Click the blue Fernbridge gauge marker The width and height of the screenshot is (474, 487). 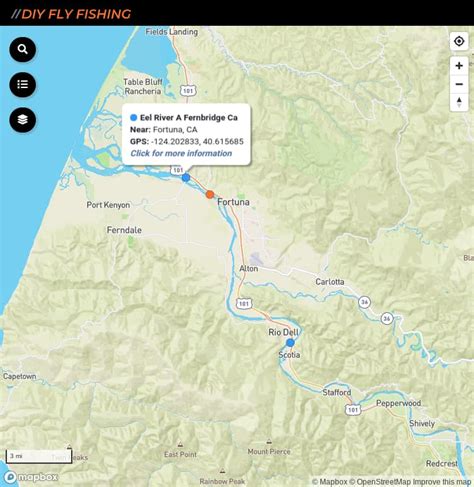click(x=186, y=178)
